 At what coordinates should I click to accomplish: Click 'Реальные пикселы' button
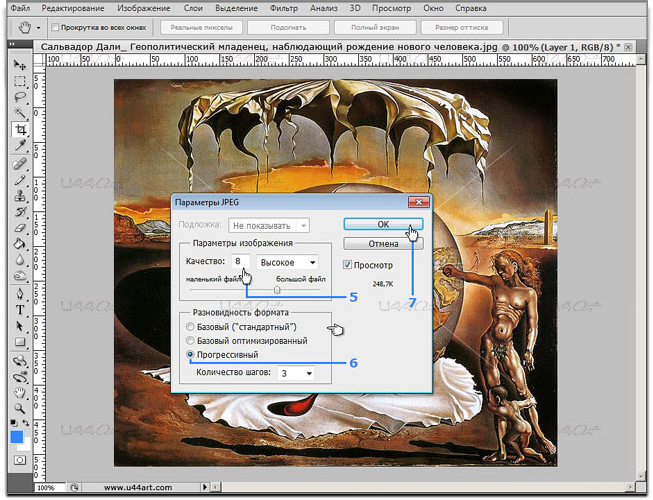[x=202, y=28]
